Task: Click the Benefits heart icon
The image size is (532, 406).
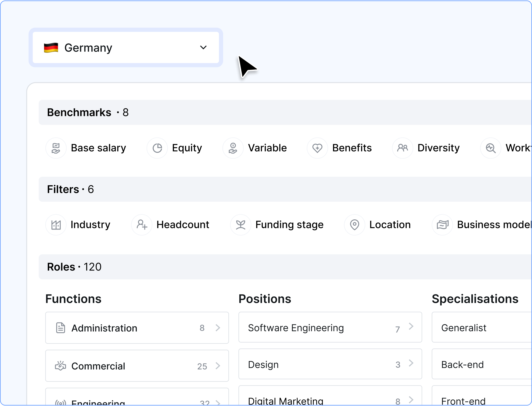Action: click(317, 148)
